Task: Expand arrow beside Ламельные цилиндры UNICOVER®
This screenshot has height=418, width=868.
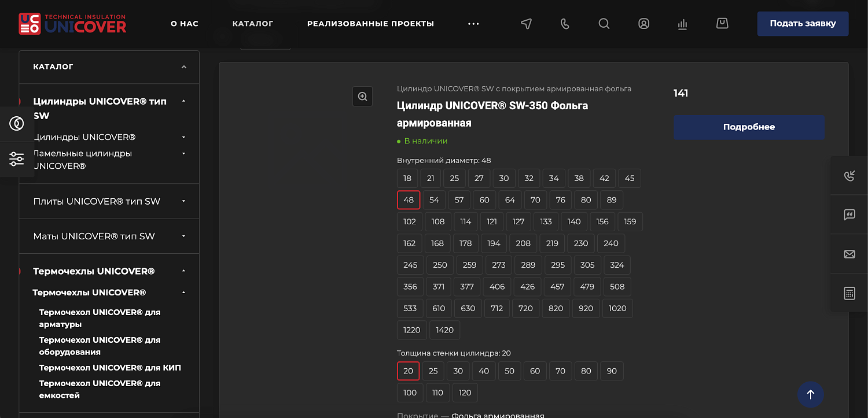Action: click(x=184, y=153)
